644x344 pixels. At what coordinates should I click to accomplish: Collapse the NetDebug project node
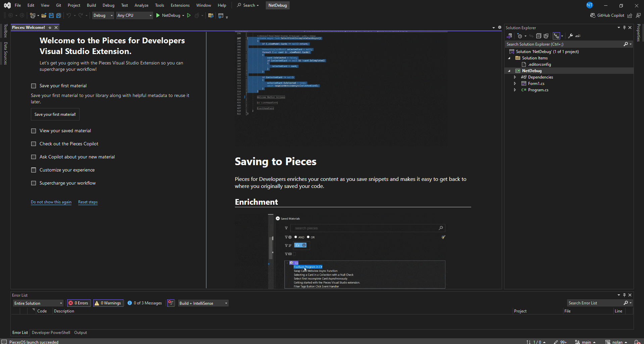[x=509, y=71]
